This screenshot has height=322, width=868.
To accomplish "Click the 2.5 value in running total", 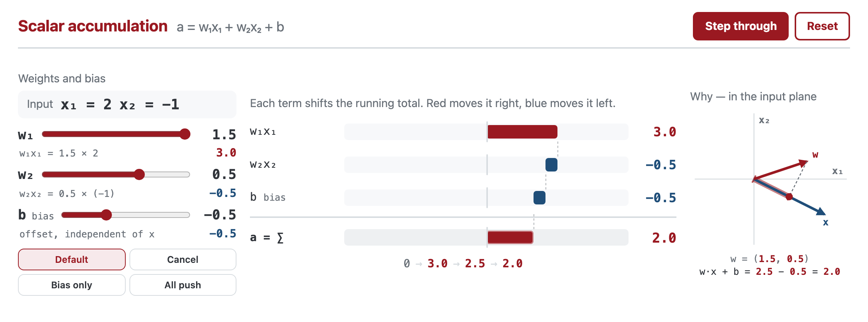I will click(475, 264).
